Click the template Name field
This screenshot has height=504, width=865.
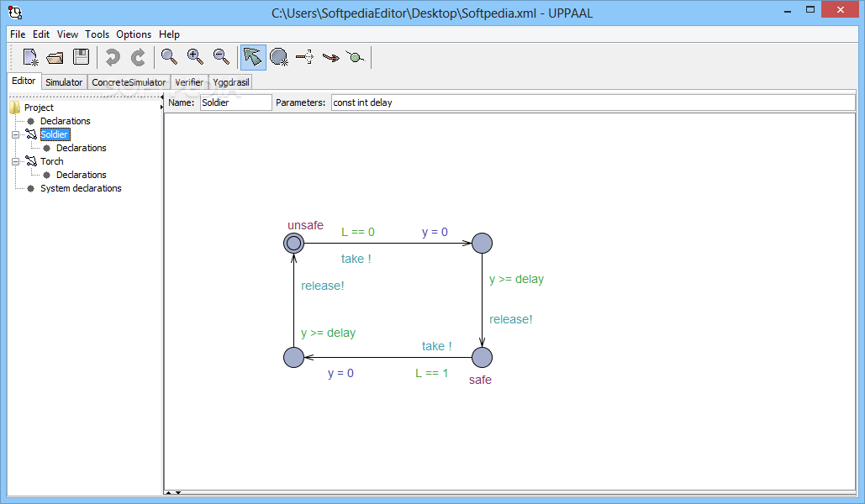235,102
